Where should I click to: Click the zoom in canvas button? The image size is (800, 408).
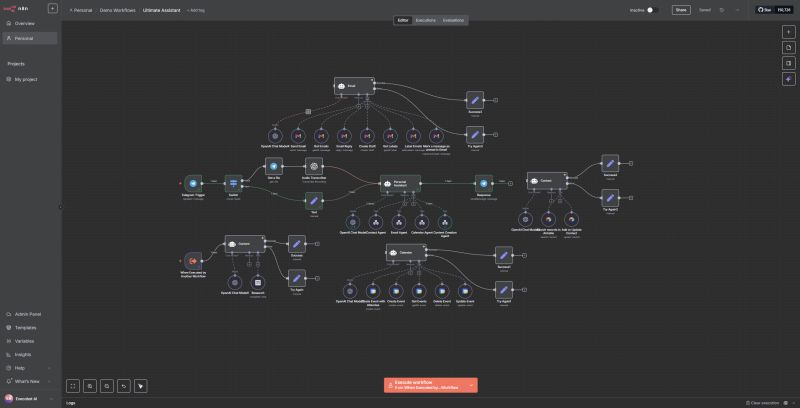(89, 386)
